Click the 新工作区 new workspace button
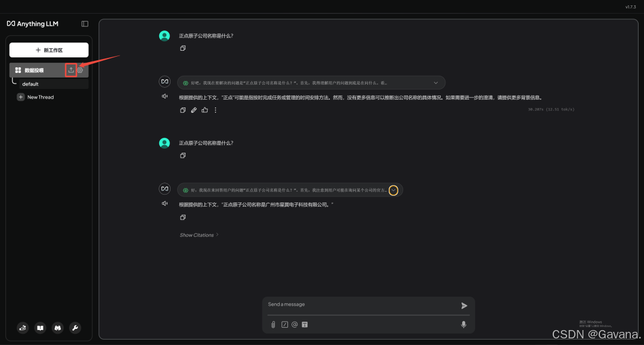This screenshot has width=644, height=345. pyautogui.click(x=49, y=50)
